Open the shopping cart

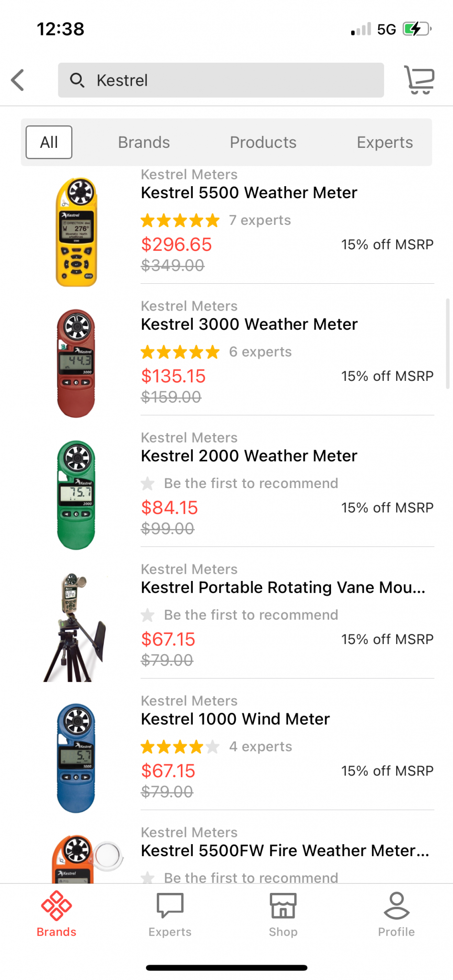coord(419,80)
